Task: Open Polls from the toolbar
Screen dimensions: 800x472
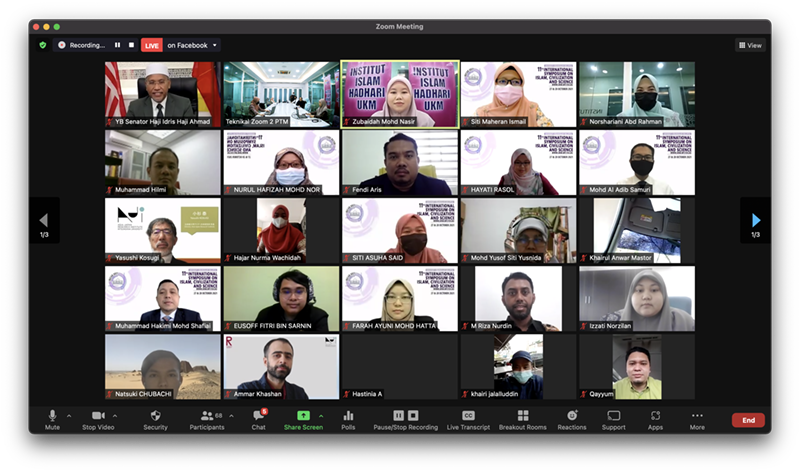Action: (348, 416)
